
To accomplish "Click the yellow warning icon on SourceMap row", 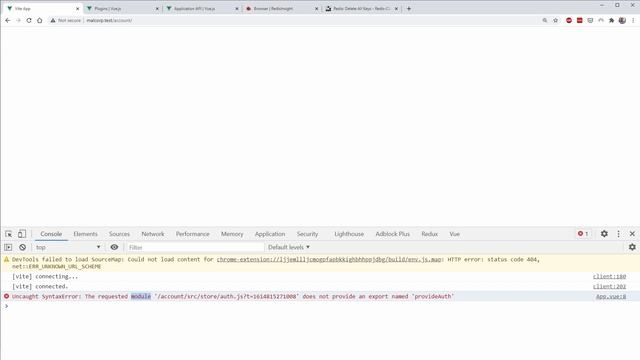I will [6, 259].
